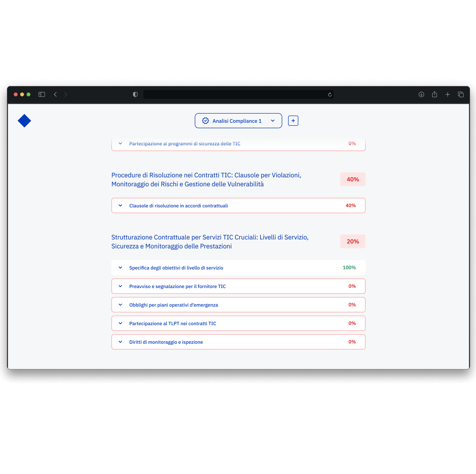Expand Partecipazione al TLPT nei contratti TIC
Viewport: 476px width, 474px height.
(x=120, y=323)
